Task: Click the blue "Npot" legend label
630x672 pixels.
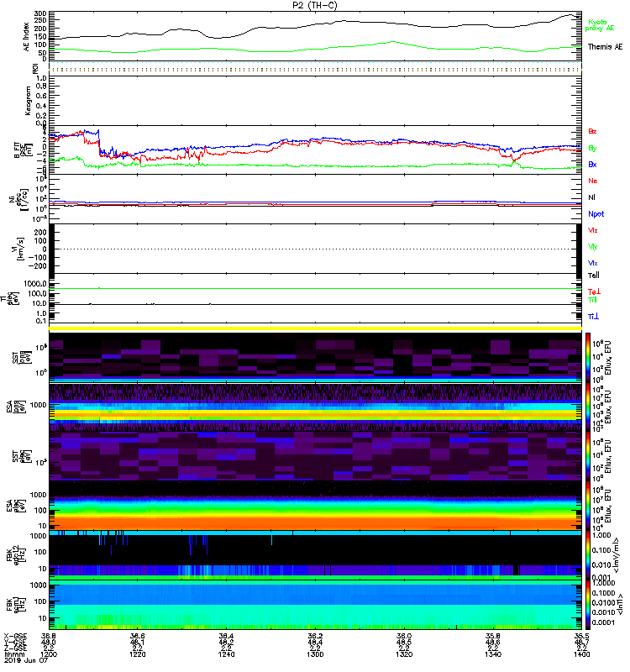Action: pyautogui.click(x=596, y=214)
